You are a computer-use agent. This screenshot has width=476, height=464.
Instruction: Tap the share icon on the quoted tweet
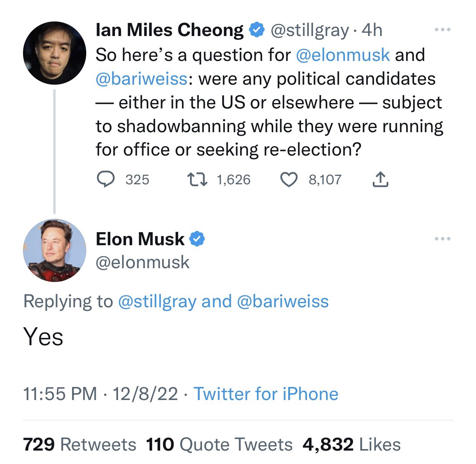coord(380,179)
